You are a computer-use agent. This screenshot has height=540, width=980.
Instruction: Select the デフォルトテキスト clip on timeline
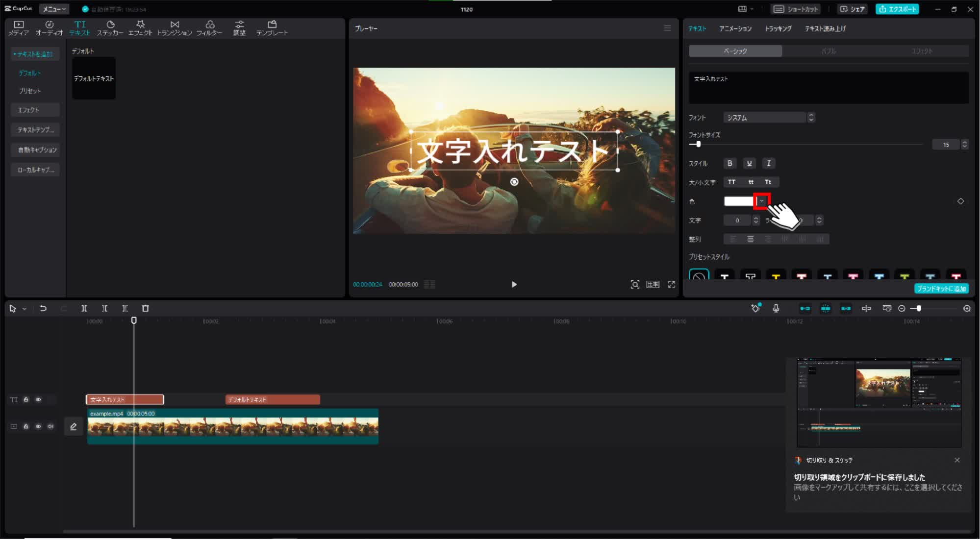click(x=273, y=400)
